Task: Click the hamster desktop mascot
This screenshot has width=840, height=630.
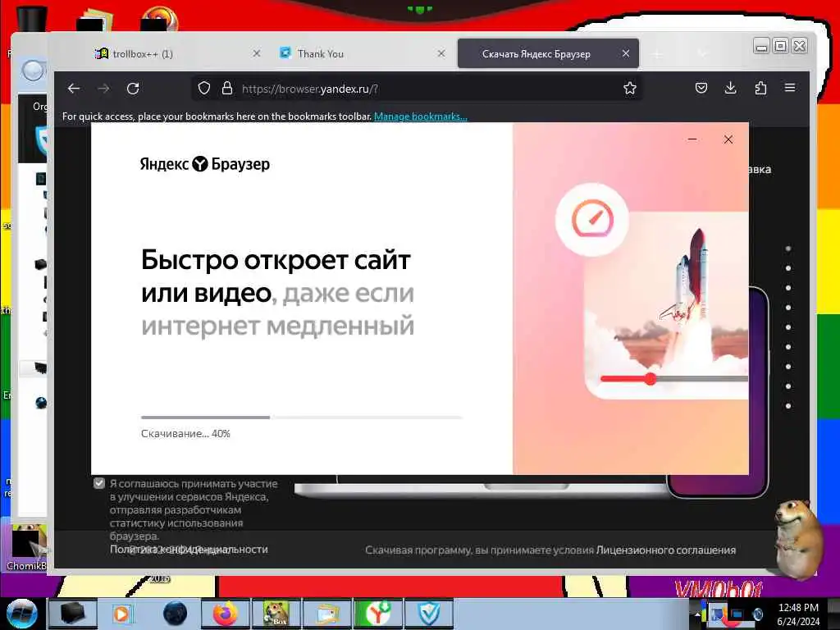Action: coord(798,540)
